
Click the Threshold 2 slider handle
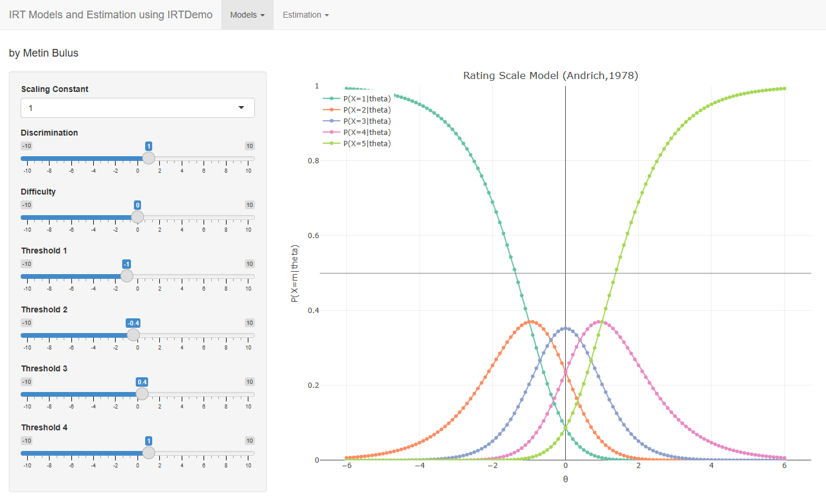[x=133, y=335]
